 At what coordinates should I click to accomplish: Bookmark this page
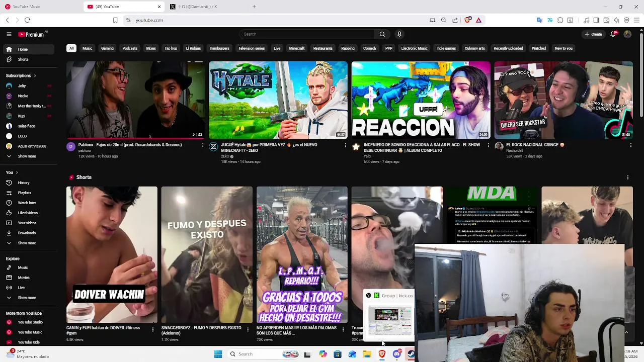click(x=115, y=20)
